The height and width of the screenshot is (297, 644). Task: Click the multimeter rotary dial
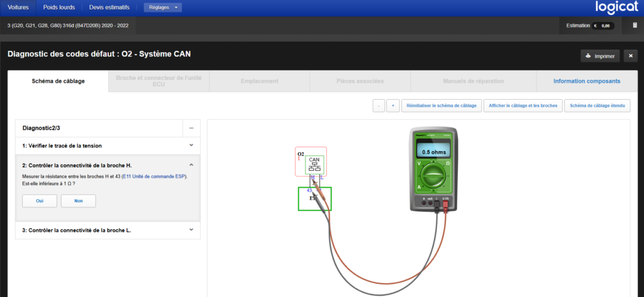pos(434,177)
